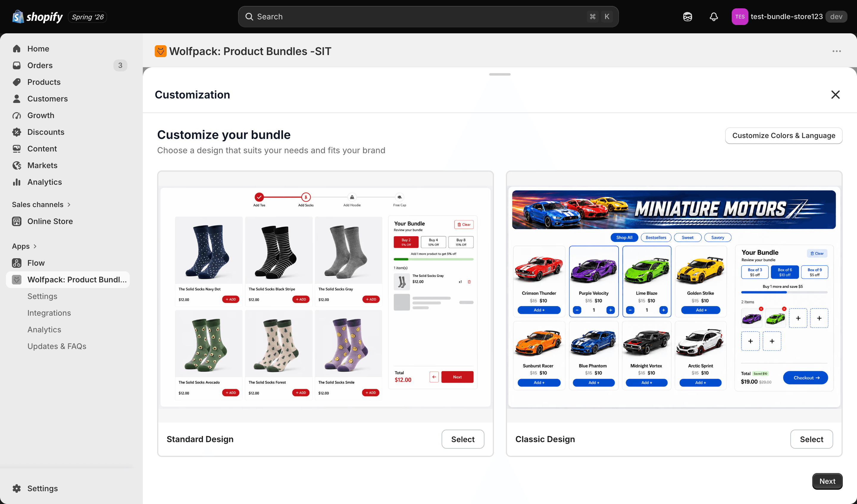Click the Classic Design label

(545, 439)
